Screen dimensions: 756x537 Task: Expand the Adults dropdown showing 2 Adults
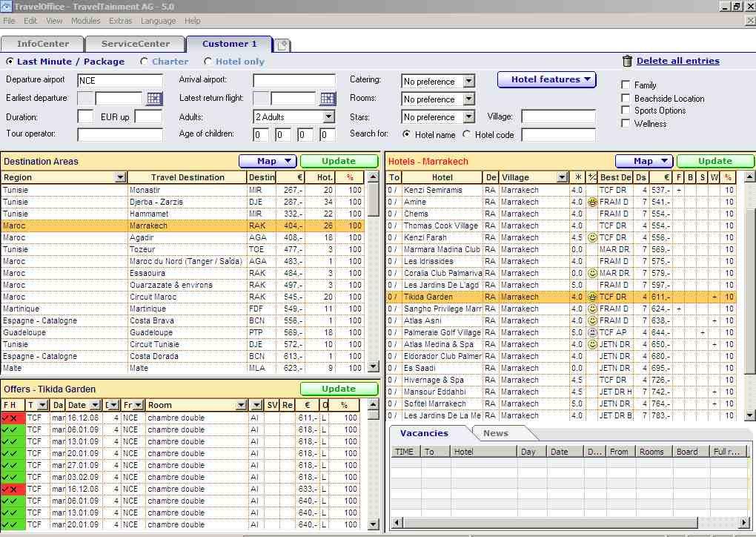pos(329,116)
